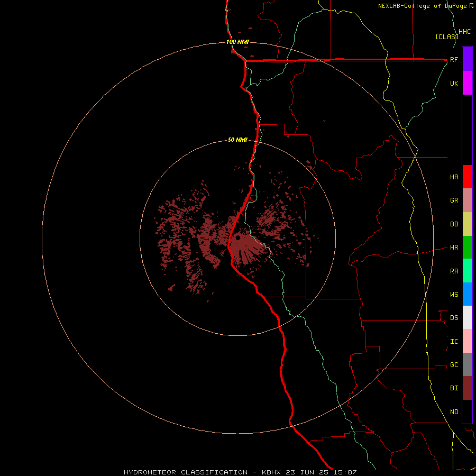Click the HA red legend color swatch
This screenshot has width=476, height=476.
467,177
